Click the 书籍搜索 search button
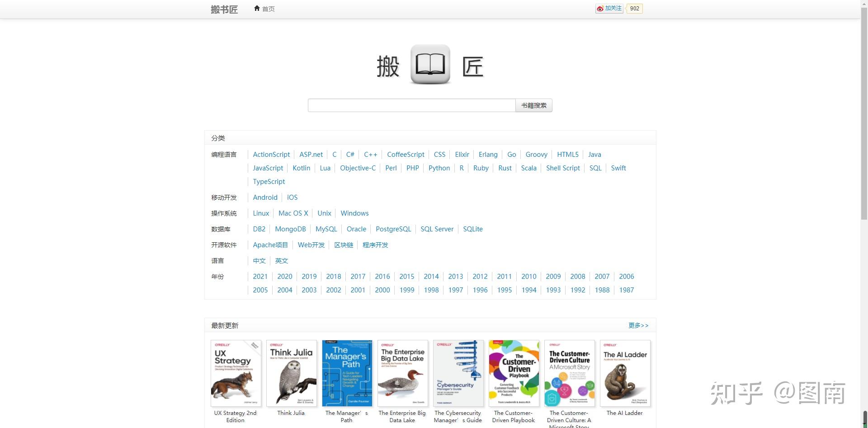The width and height of the screenshot is (868, 428). click(533, 105)
